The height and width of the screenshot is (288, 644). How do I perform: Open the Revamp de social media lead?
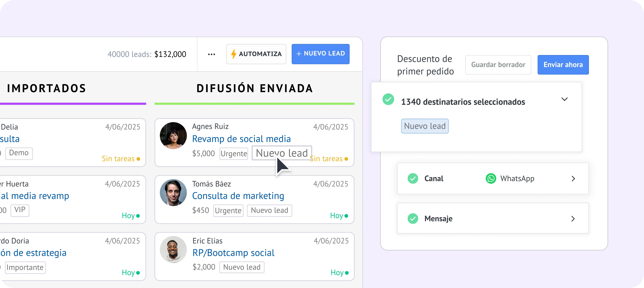[241, 139]
